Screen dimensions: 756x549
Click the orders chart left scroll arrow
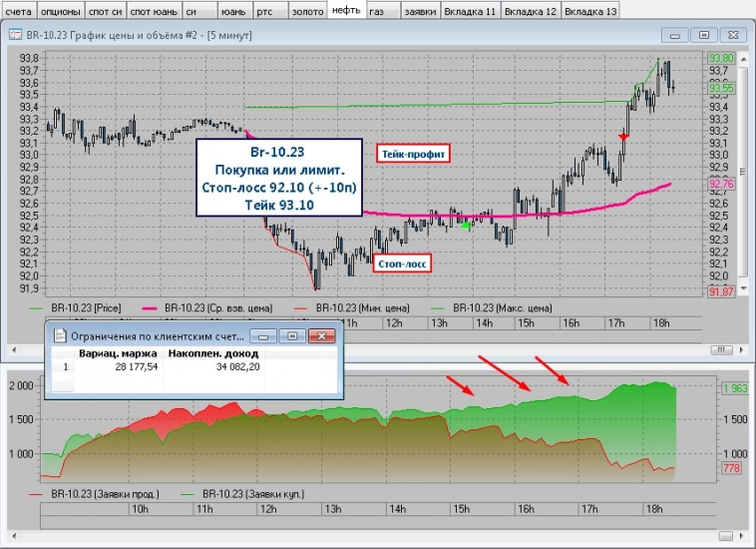click(15, 535)
